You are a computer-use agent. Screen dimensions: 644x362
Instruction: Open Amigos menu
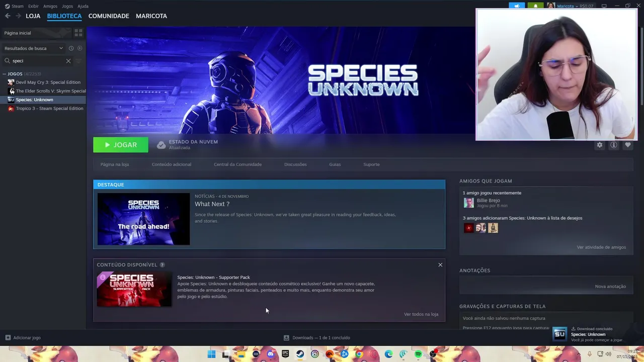50,6
